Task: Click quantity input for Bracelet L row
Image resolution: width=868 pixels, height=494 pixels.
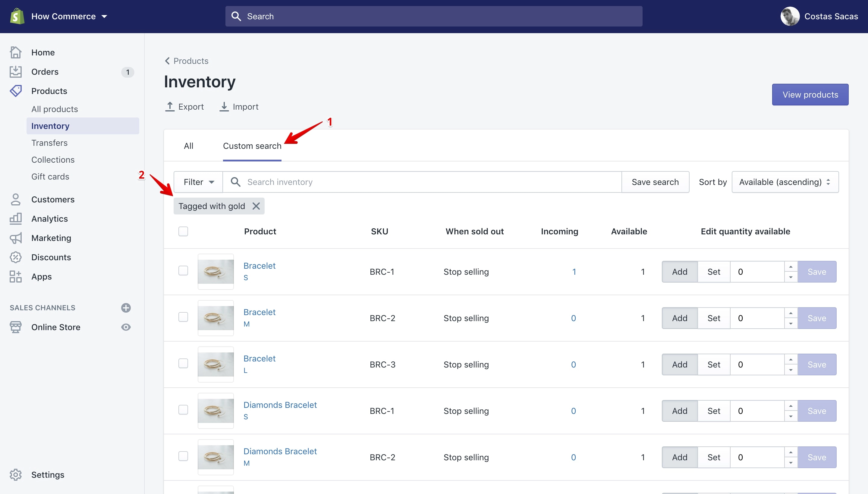Action: tap(757, 364)
